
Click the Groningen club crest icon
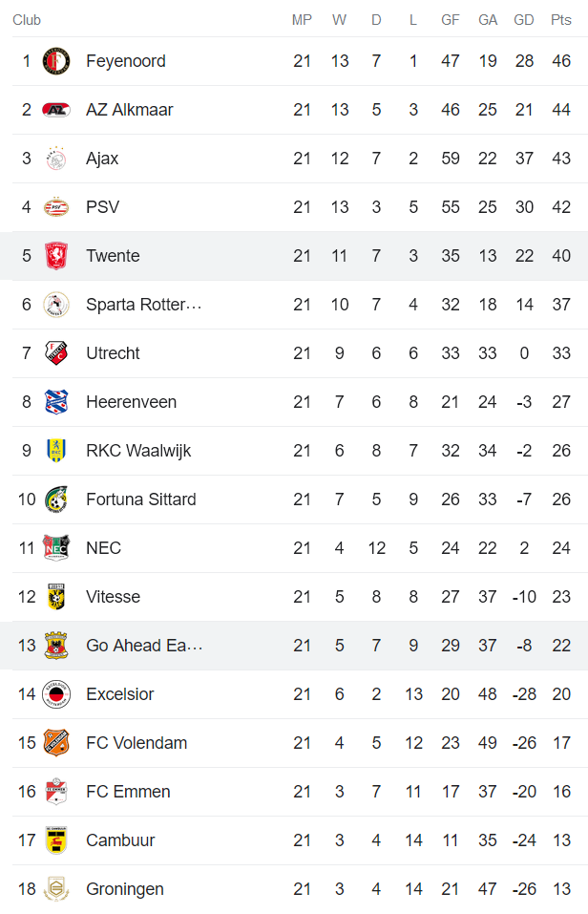pyautogui.click(x=56, y=889)
